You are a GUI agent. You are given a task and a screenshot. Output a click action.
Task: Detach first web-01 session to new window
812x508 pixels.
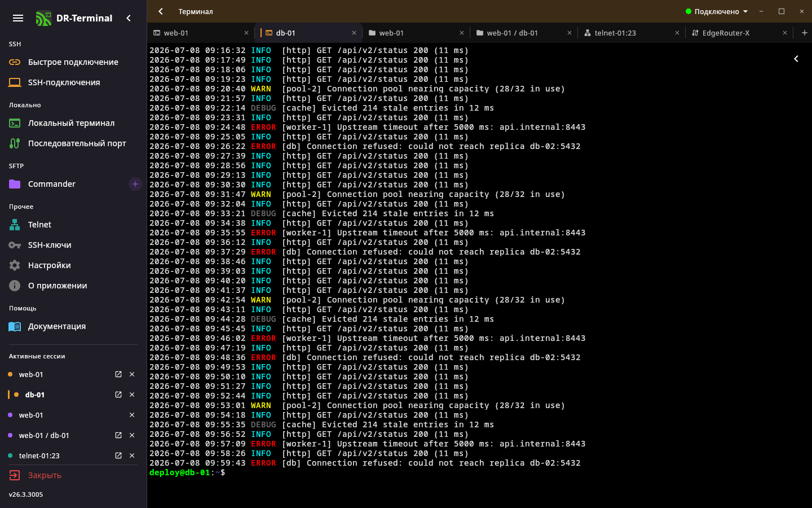pos(118,374)
